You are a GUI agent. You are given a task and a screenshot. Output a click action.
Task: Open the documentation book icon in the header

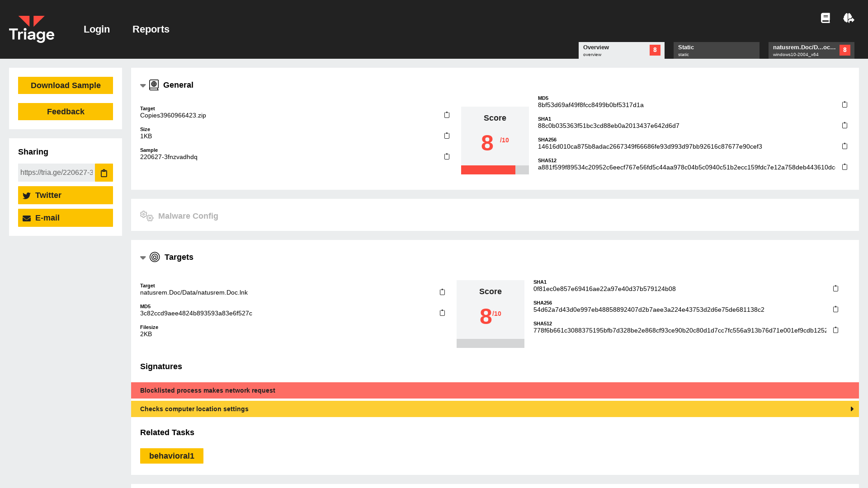click(x=826, y=18)
